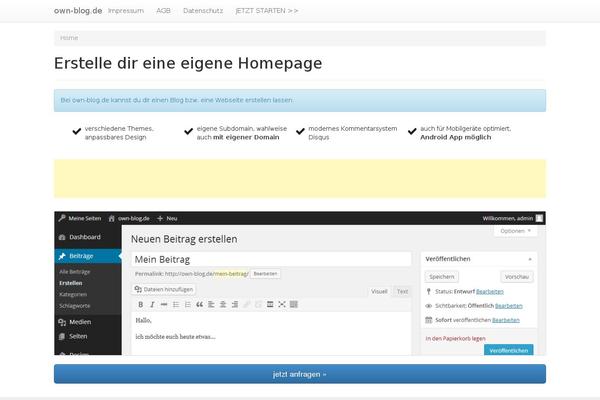Collapse the Veröffentlichen panel arrow
This screenshot has height=400, width=600.
coord(530,260)
